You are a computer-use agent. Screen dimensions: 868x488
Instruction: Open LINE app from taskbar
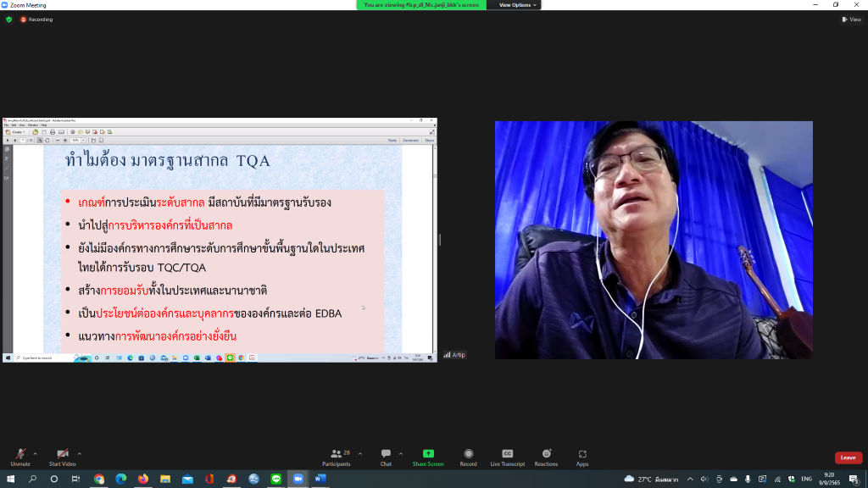[276, 480]
